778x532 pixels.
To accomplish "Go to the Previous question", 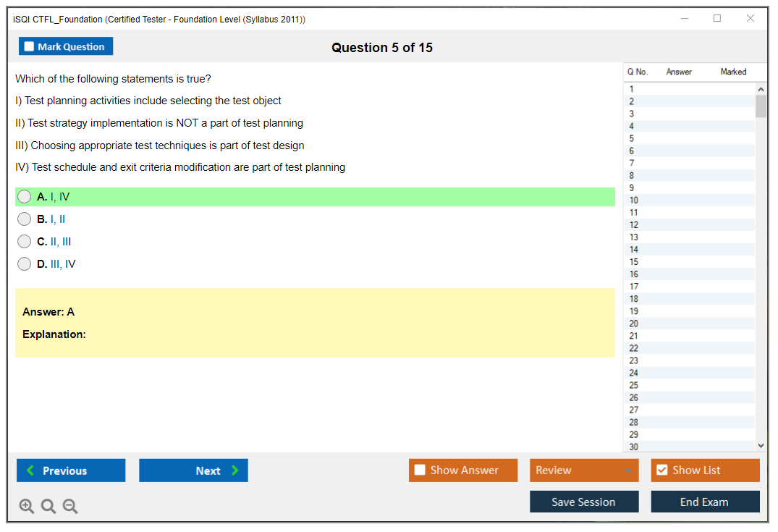I will [x=71, y=470].
